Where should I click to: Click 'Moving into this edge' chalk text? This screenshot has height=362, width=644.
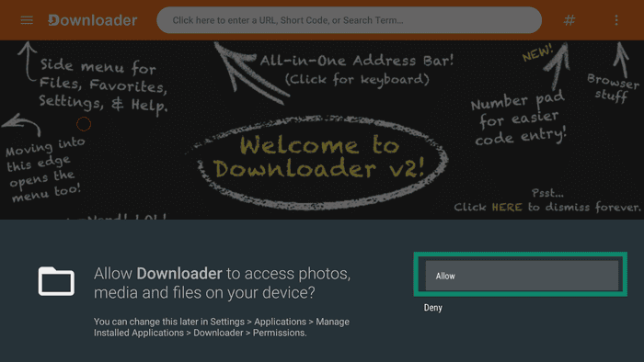click(45, 169)
